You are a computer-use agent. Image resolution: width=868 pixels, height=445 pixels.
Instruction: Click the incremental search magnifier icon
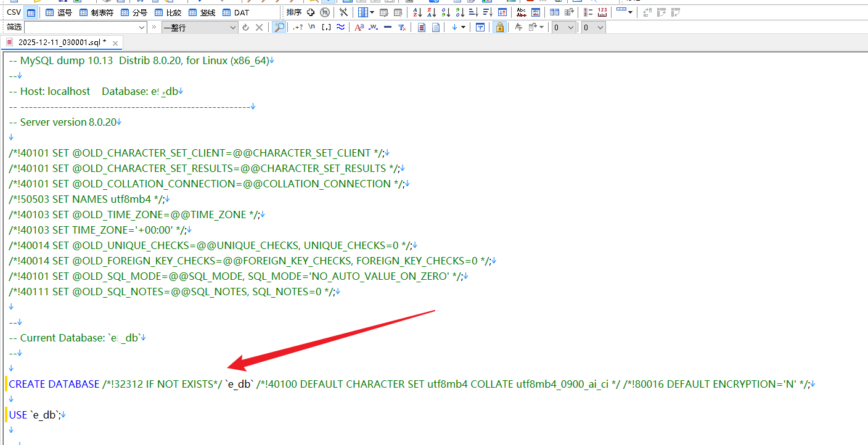tap(279, 27)
